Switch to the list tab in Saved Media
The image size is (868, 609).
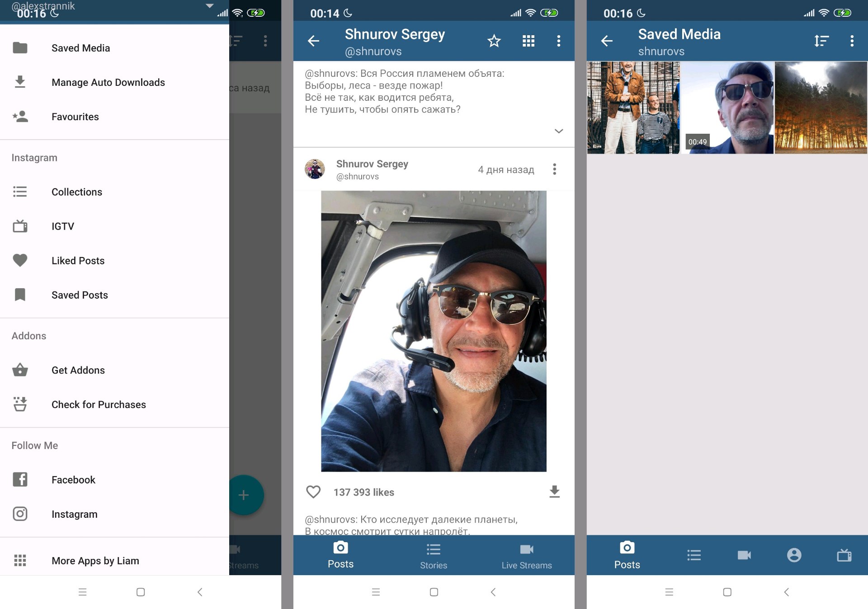click(x=694, y=555)
